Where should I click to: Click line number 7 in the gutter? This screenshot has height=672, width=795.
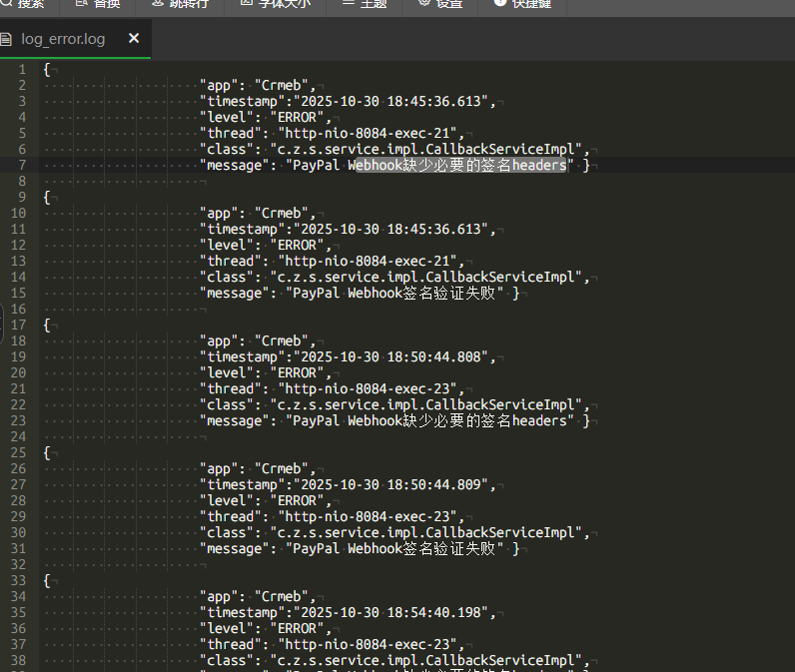point(22,165)
